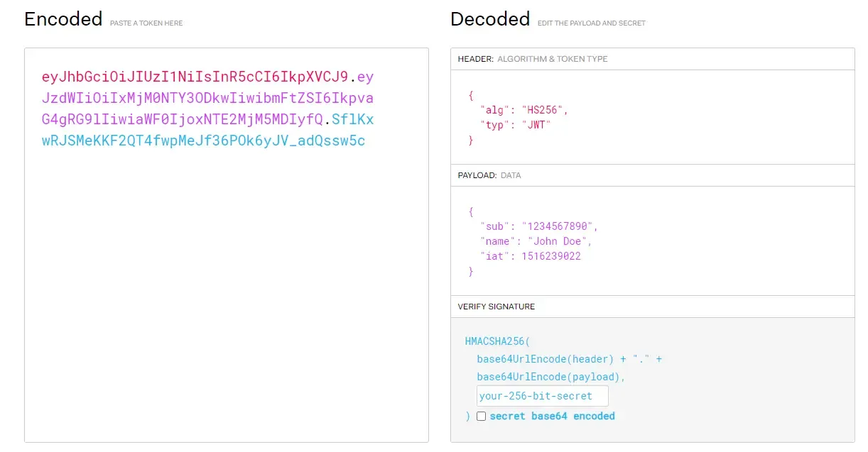Click the Decoded heading

pyautogui.click(x=490, y=19)
